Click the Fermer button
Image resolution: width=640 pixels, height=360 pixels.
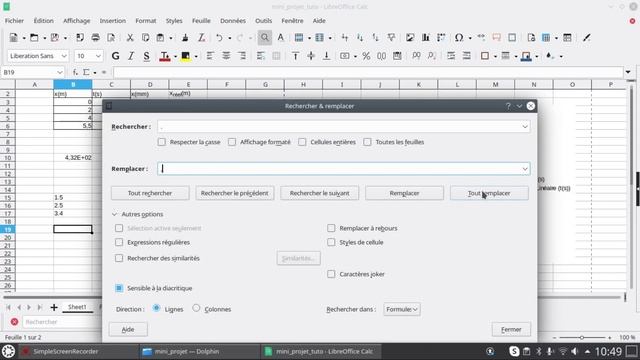click(x=511, y=329)
